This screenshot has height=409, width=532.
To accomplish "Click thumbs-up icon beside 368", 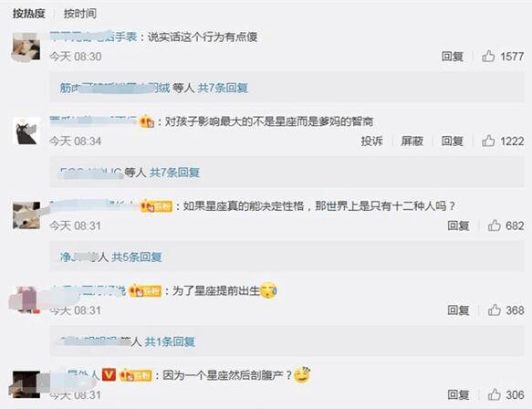I will point(494,309).
